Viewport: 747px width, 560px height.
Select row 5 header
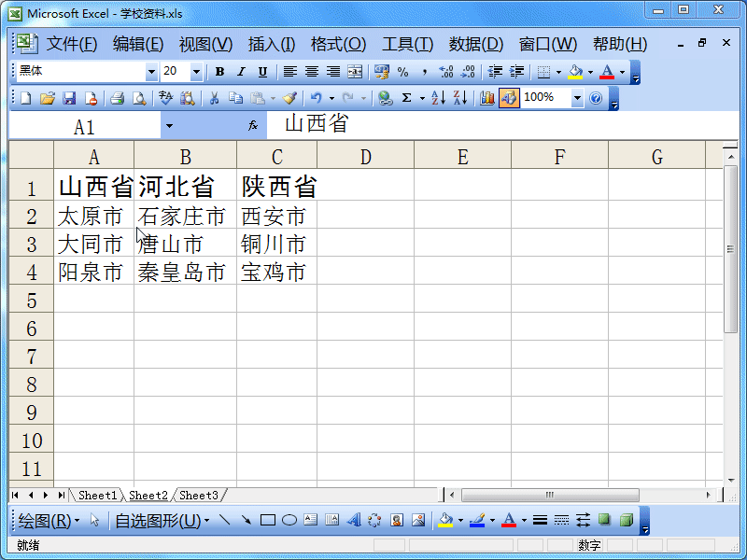(x=32, y=300)
